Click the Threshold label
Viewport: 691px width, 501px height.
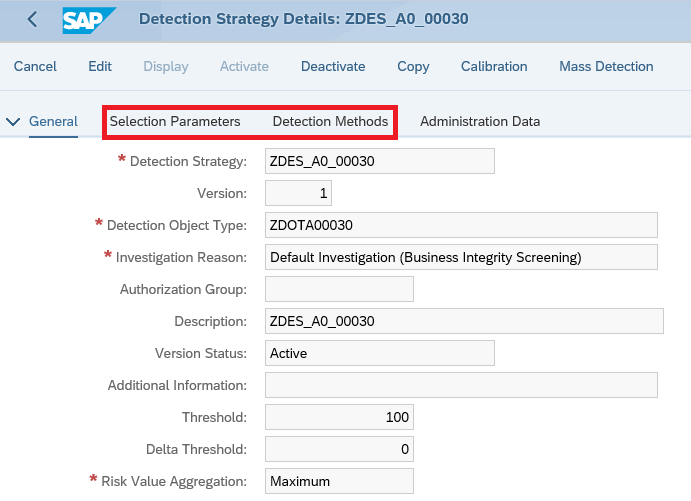coord(215,417)
